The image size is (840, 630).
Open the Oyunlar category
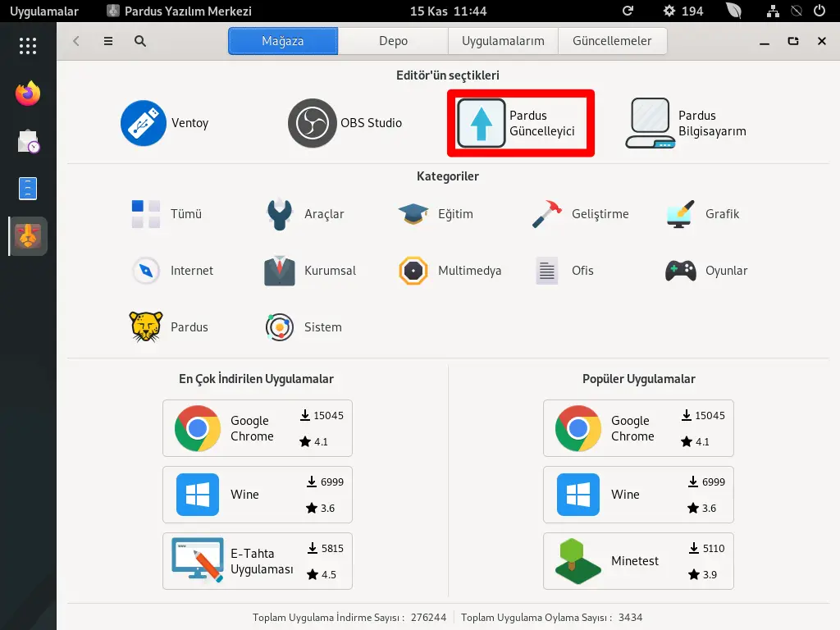click(x=706, y=271)
